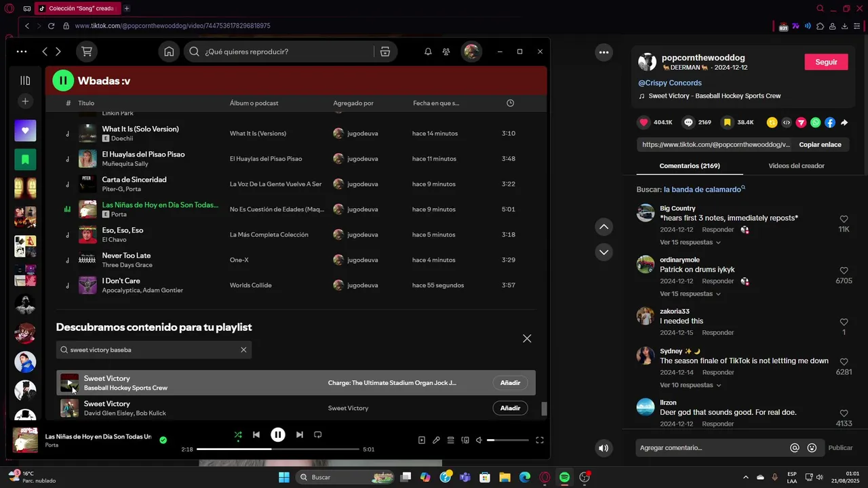Like the TikTok video heart icon
This screenshot has height=488, width=868.
tap(644, 123)
